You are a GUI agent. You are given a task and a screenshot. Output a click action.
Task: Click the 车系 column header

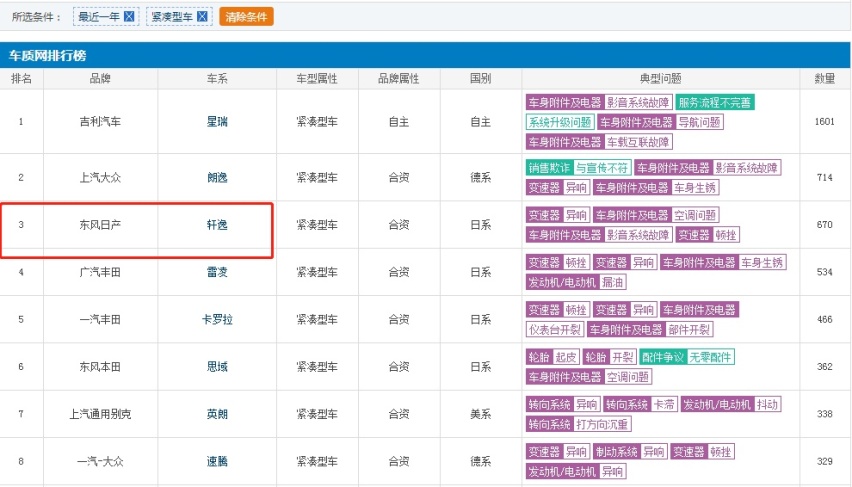click(217, 79)
